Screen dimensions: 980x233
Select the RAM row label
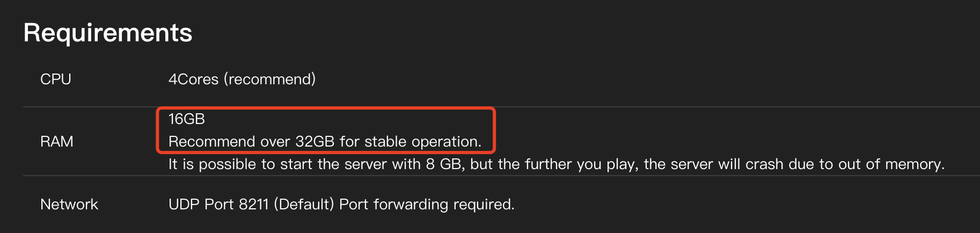pos(57,142)
